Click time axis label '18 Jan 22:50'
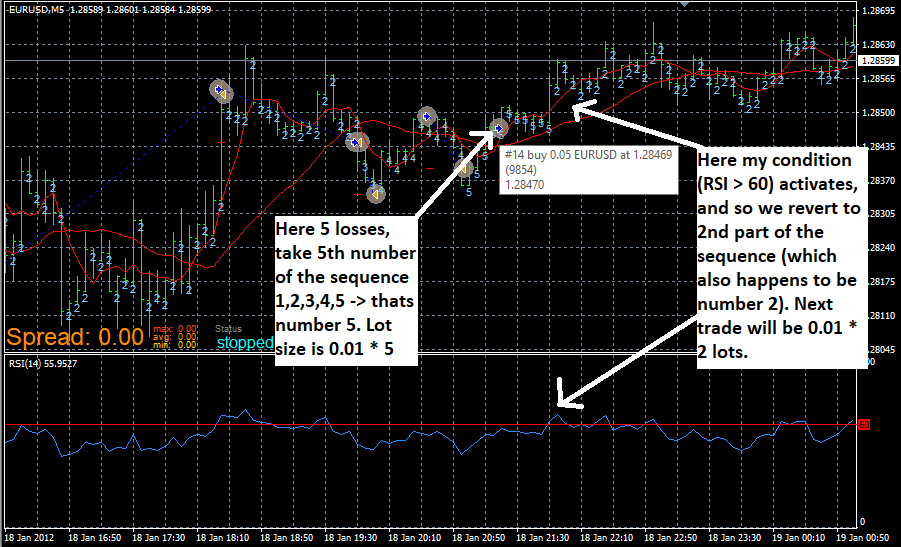 [671, 538]
